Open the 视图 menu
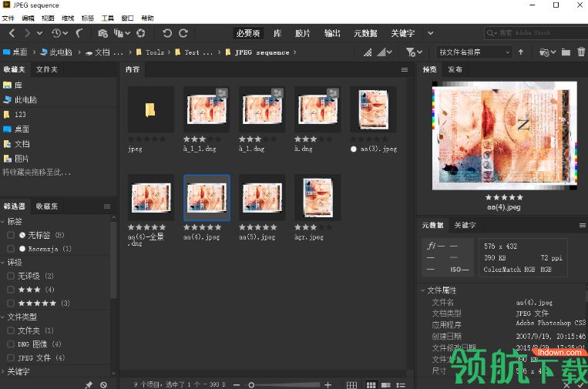The height and width of the screenshot is (389, 588). pyautogui.click(x=48, y=18)
